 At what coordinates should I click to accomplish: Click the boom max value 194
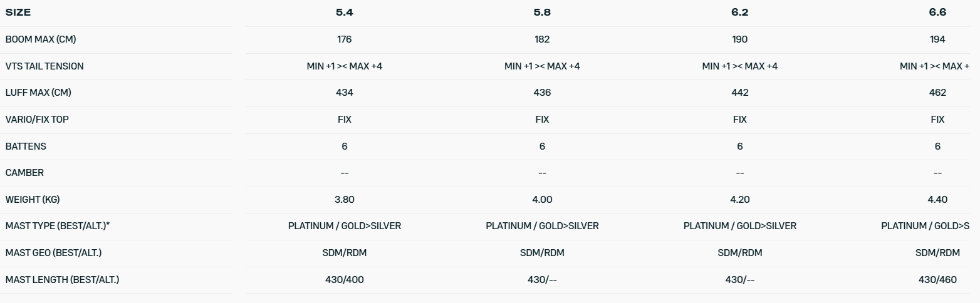[x=937, y=39]
